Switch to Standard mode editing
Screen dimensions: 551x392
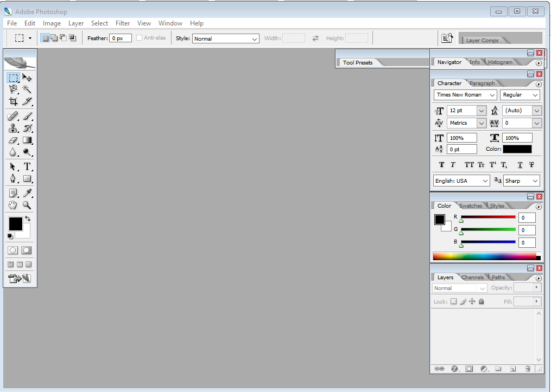coord(13,250)
